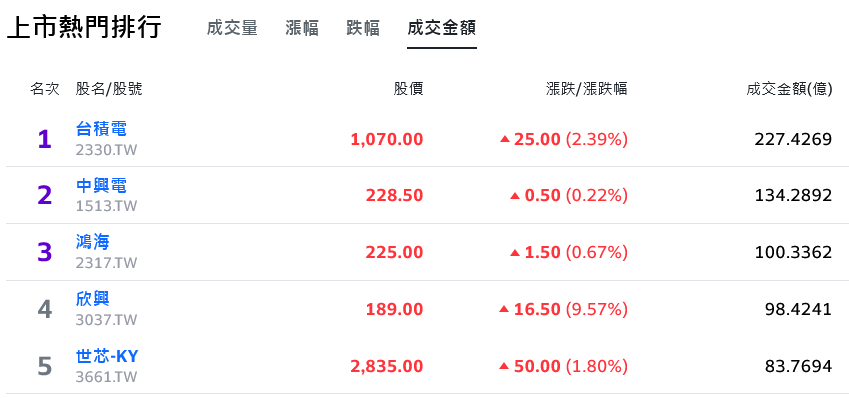Open the 中興電 stock link
Image resolution: width=849 pixels, height=398 pixels.
(101, 186)
